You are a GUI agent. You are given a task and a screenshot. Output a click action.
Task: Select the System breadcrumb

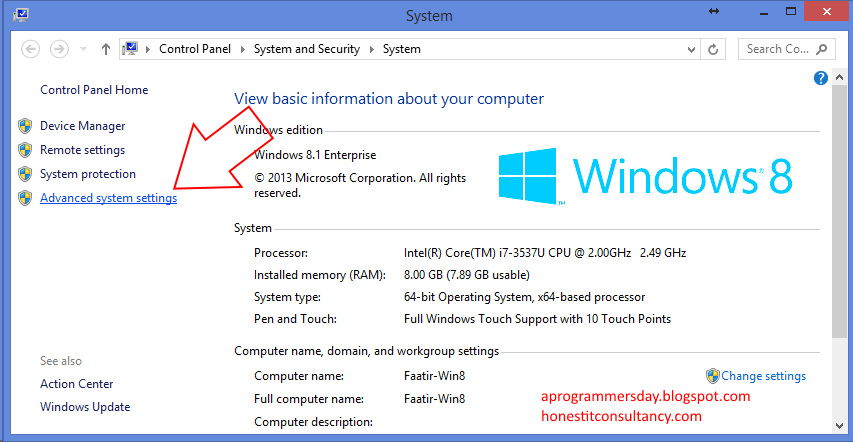(401, 49)
